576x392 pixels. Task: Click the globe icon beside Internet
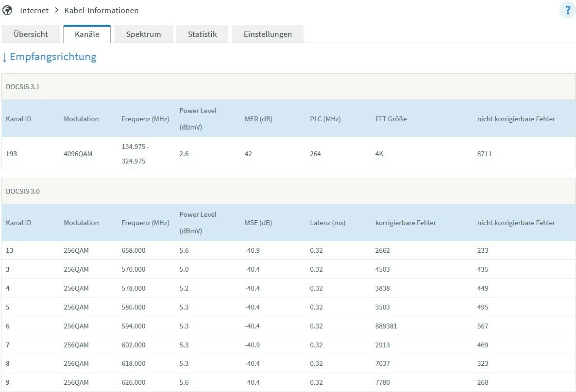click(7, 10)
